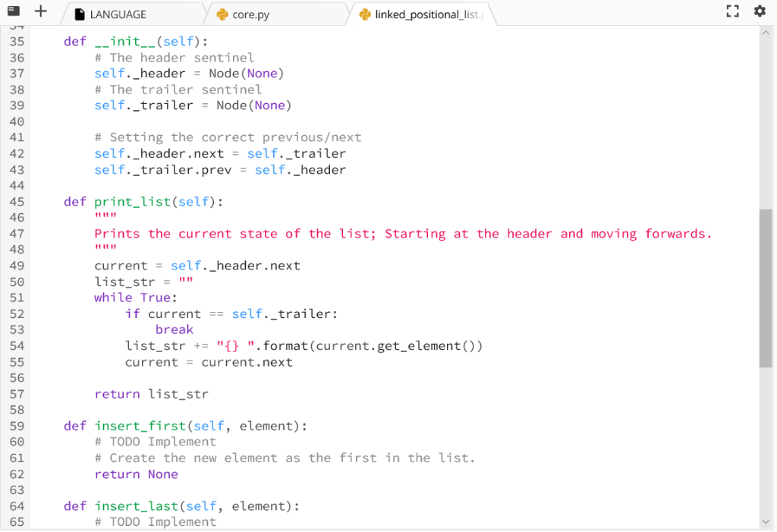This screenshot has width=777, height=532.
Task: Click 'def print_list(self):' definition
Action: (x=143, y=202)
